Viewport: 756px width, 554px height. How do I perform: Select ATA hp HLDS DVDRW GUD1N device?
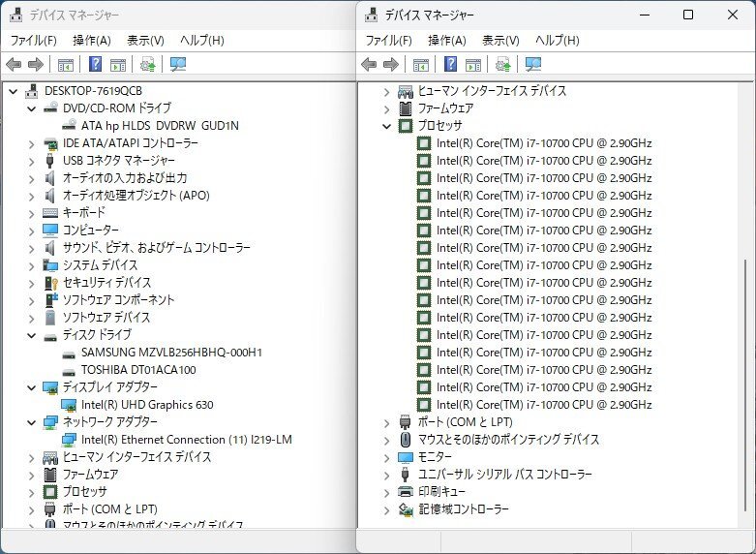[160, 126]
